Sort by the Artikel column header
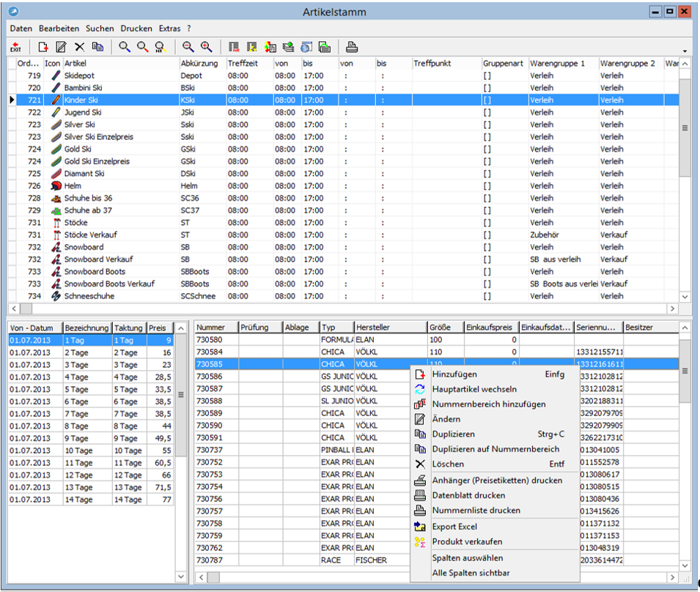 coord(120,63)
